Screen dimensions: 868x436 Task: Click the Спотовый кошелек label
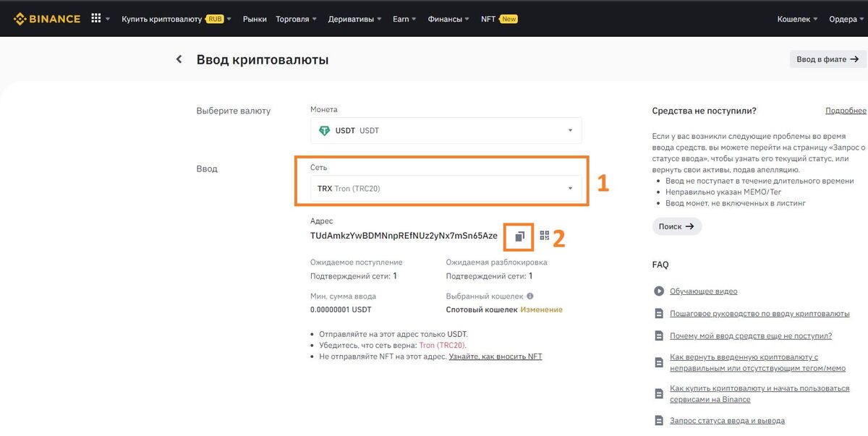[482, 309]
